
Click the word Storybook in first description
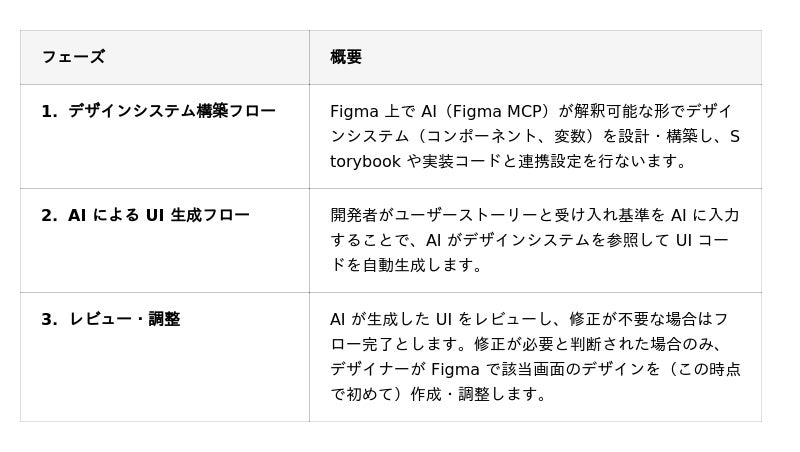(366, 161)
